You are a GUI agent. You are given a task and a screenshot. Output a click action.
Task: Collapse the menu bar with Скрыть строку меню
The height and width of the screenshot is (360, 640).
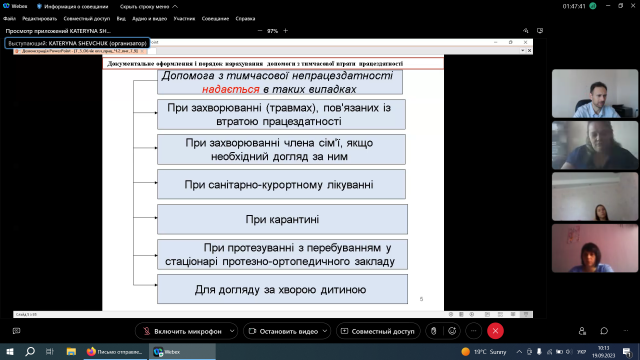pyautogui.click(x=149, y=7)
